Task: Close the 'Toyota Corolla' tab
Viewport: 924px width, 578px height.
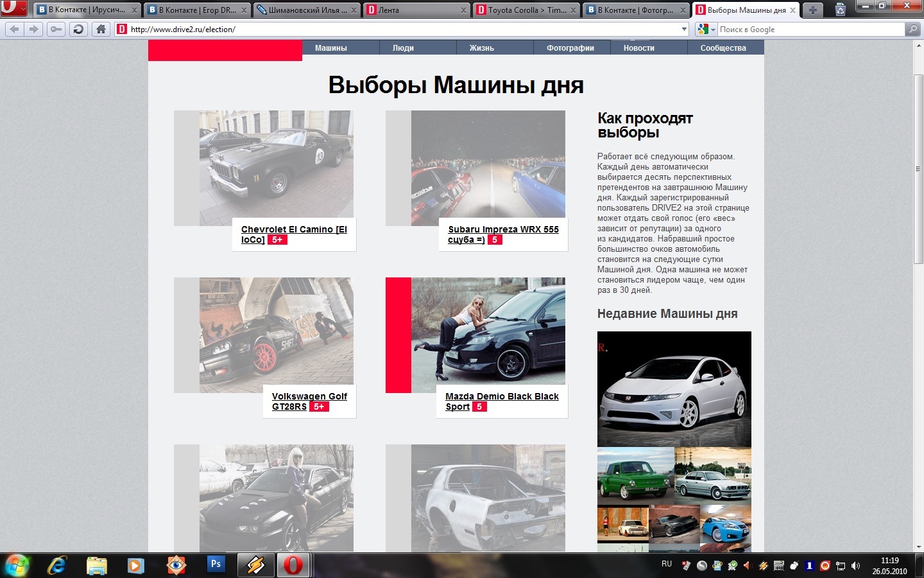Action: tap(574, 10)
